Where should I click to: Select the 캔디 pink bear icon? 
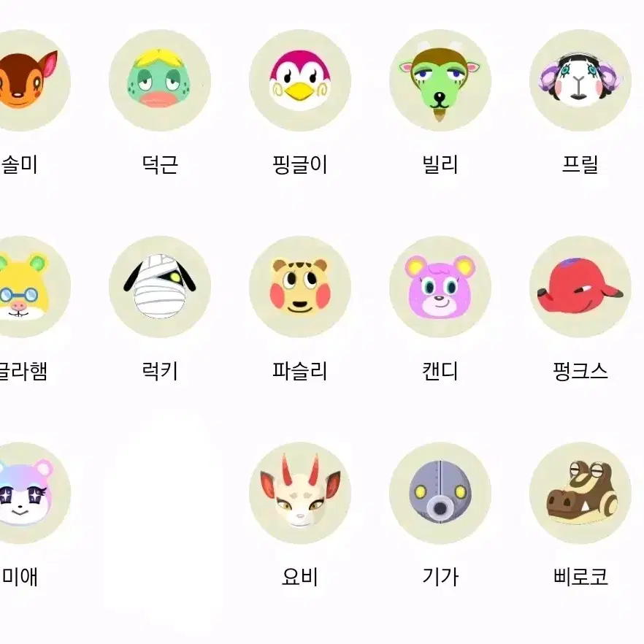tap(440, 287)
